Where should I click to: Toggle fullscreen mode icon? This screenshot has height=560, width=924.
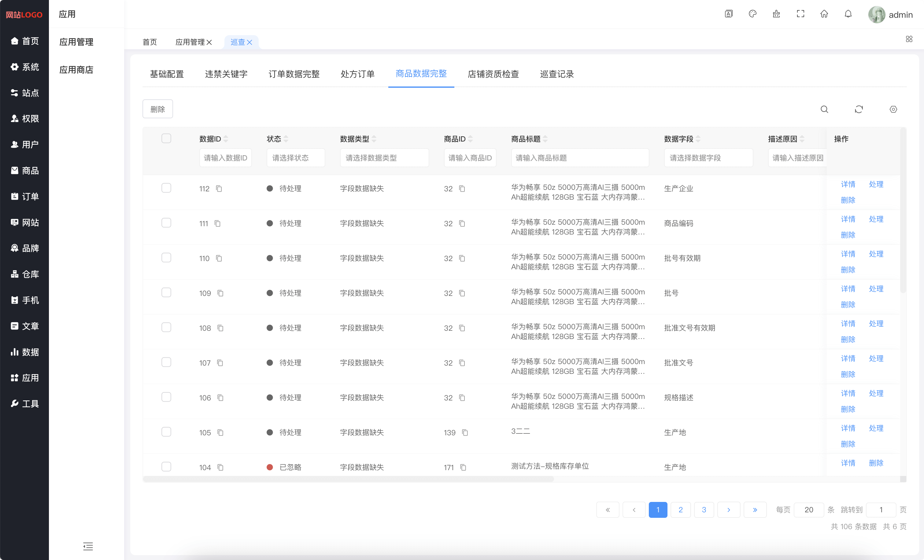800,14
